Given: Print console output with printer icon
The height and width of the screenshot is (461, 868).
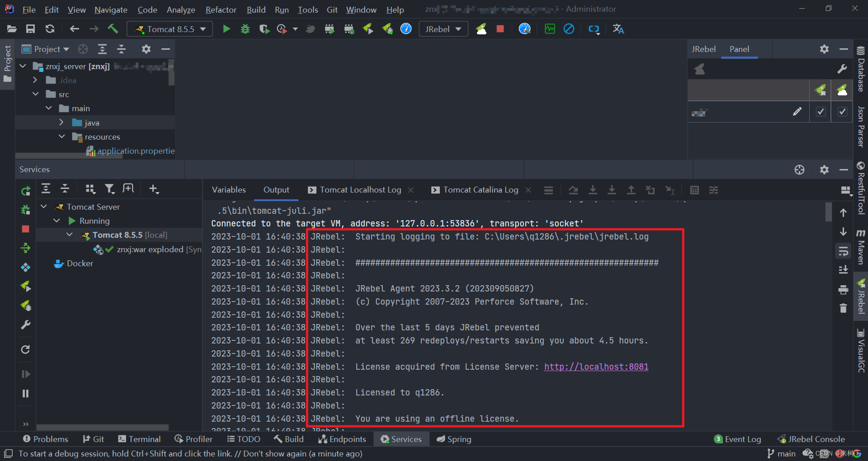Looking at the screenshot, I should (843, 289).
